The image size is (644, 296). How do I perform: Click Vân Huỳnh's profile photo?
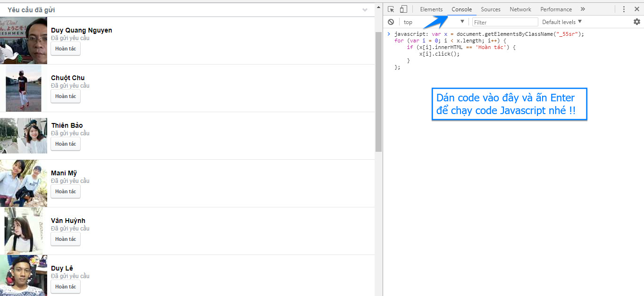(24, 231)
